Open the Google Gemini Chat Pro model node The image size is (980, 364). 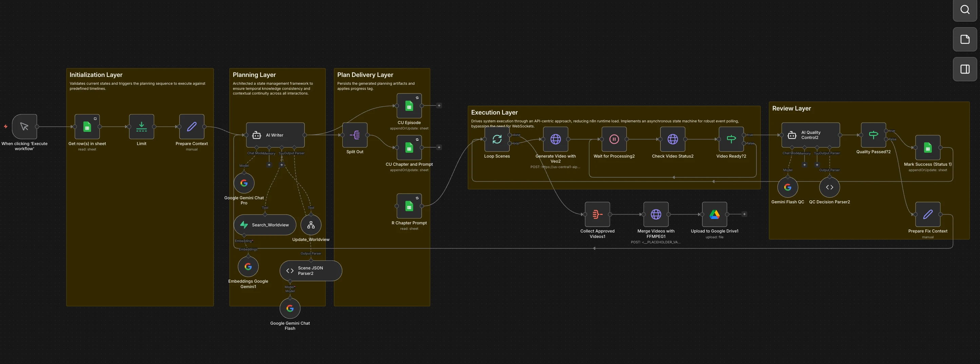(x=244, y=183)
